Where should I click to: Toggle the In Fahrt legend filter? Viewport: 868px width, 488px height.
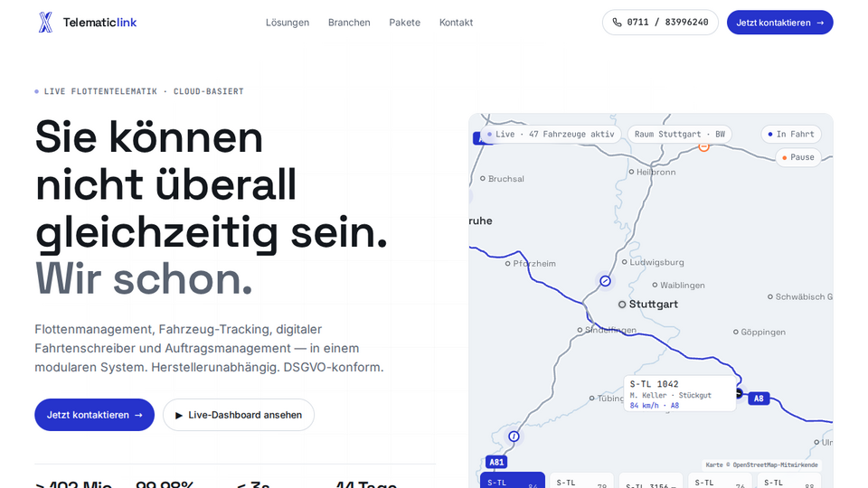(x=791, y=134)
